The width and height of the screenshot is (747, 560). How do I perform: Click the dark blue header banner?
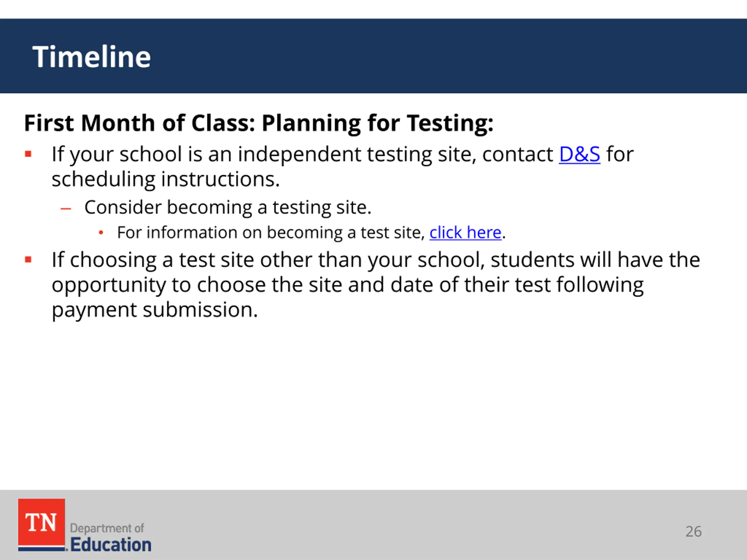[x=373, y=56]
